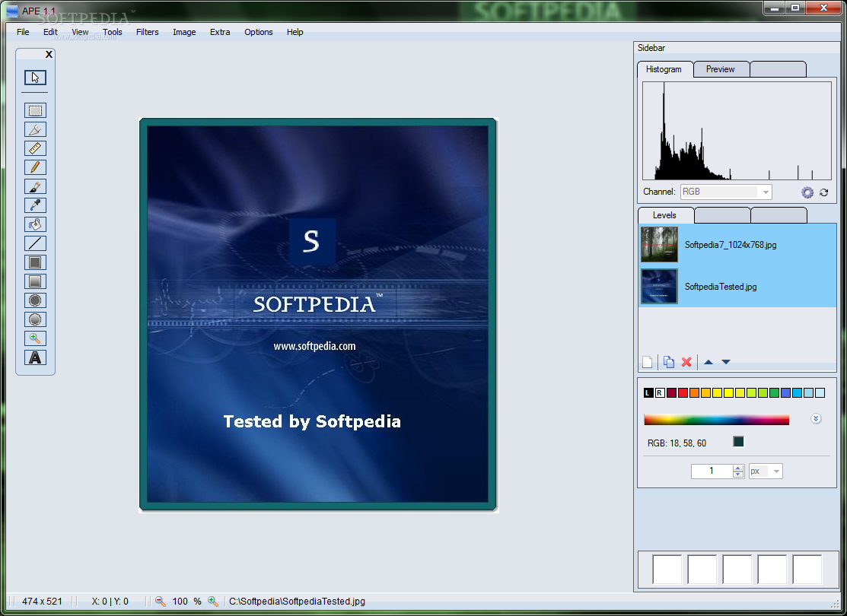Pick the red color swatch
The image size is (847, 616).
tap(683, 392)
